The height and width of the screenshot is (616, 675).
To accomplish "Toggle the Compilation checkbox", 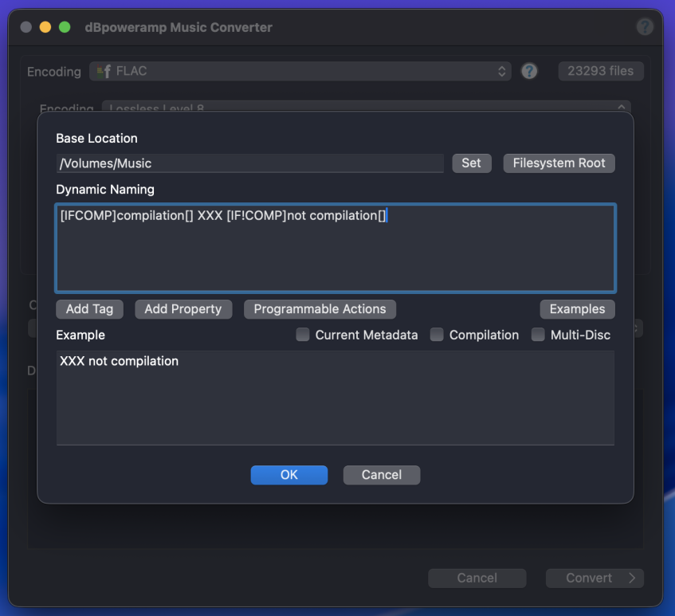I will tap(437, 335).
